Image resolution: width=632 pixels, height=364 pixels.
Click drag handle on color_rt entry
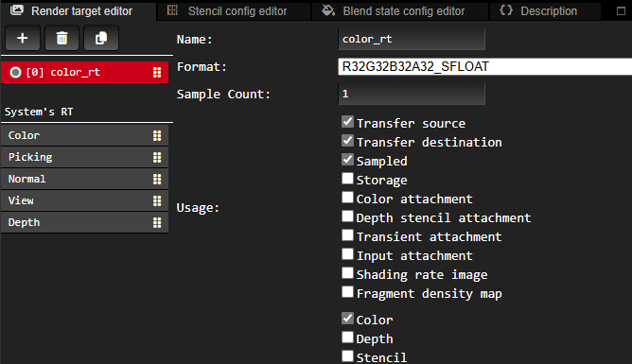tap(157, 73)
